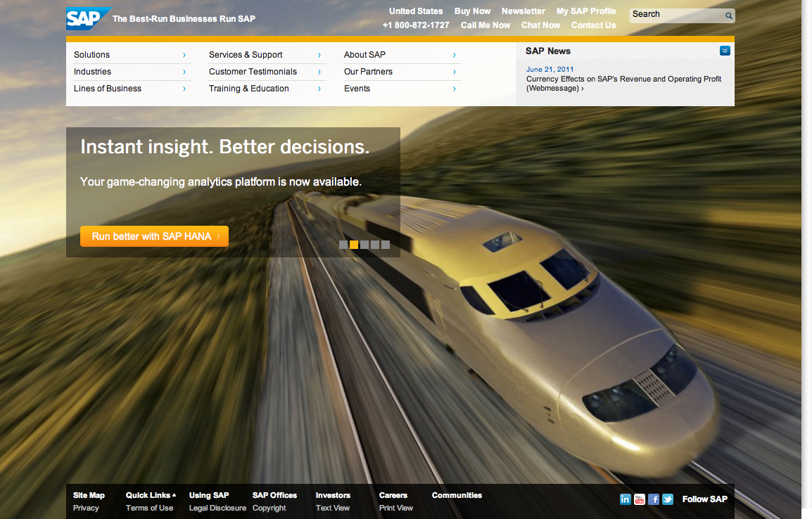812x519 pixels.
Task: Click the SAP News heading
Action: pos(548,51)
